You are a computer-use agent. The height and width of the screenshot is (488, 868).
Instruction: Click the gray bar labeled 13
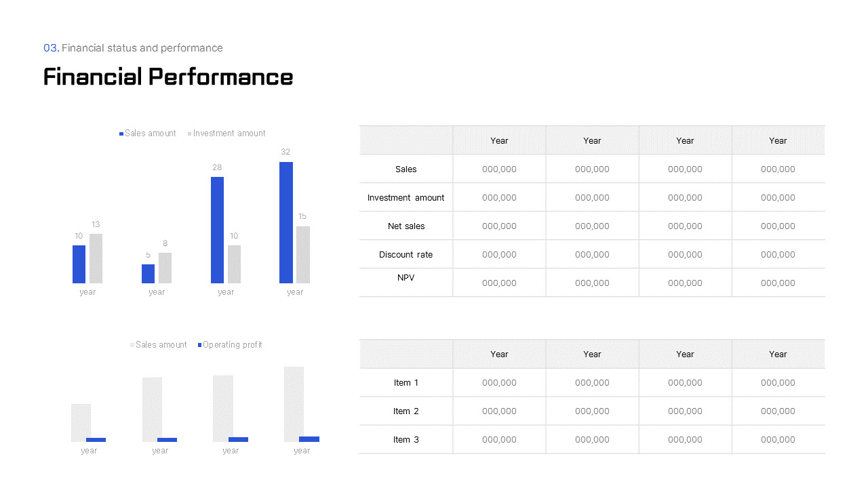pos(96,258)
